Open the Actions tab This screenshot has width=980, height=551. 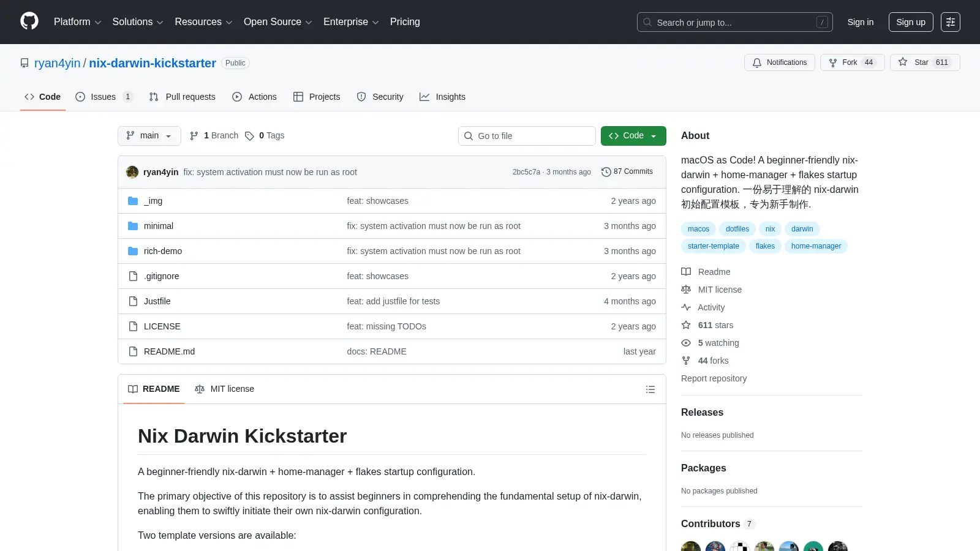255,97
